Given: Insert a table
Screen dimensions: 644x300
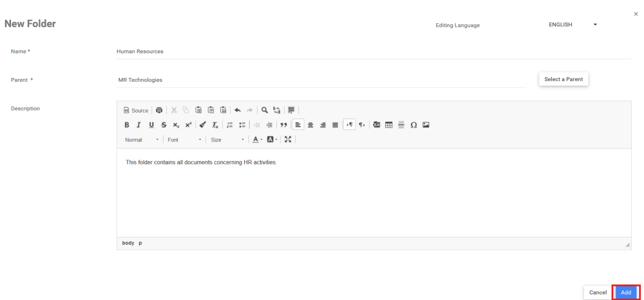Looking at the screenshot, I should (x=389, y=125).
